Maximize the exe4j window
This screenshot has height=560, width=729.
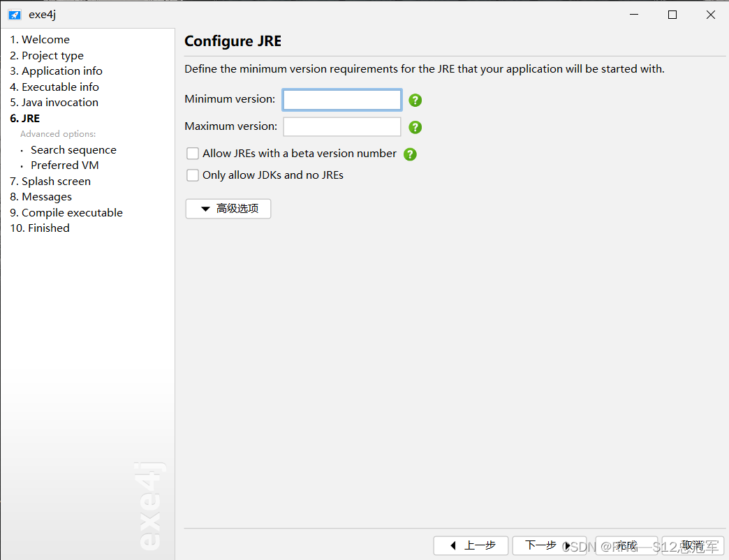click(x=672, y=15)
